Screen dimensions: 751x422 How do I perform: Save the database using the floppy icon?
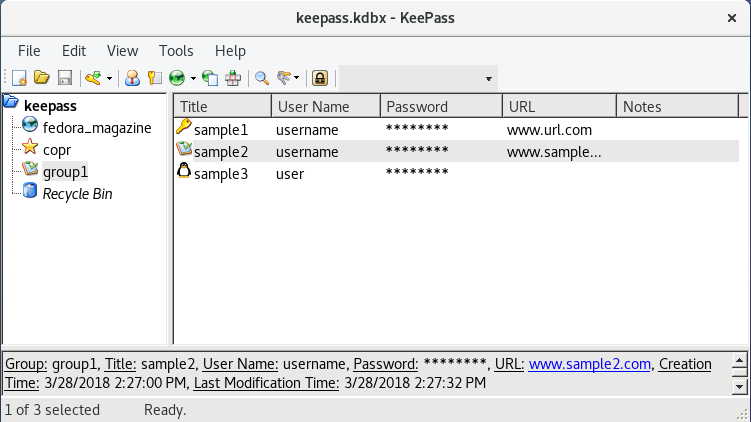click(x=64, y=78)
